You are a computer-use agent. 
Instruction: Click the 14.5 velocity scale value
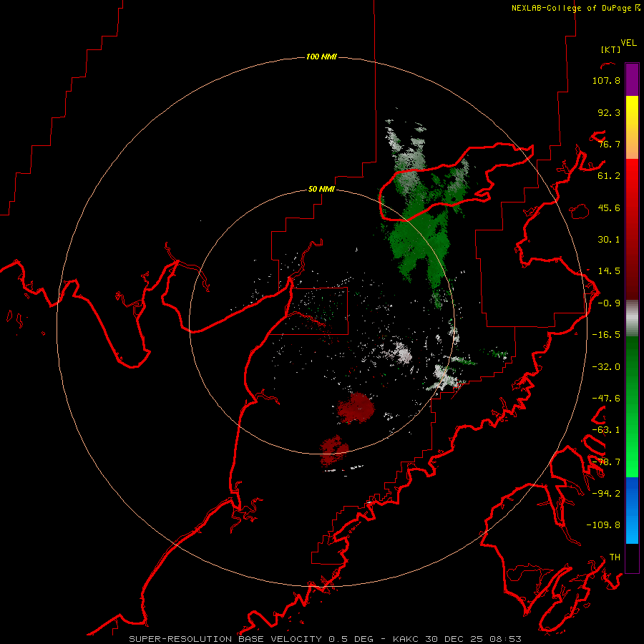[x=609, y=271]
